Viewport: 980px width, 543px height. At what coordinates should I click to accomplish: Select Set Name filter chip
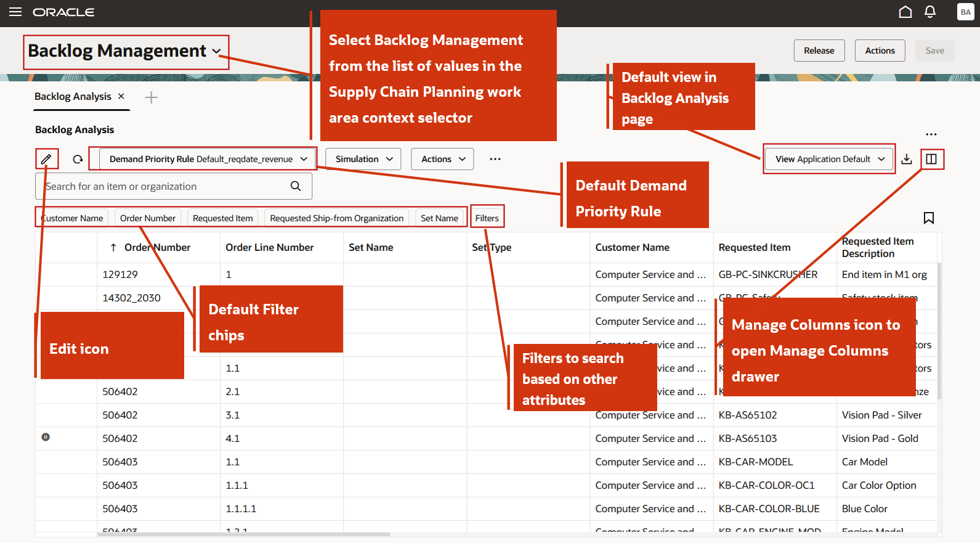439,218
